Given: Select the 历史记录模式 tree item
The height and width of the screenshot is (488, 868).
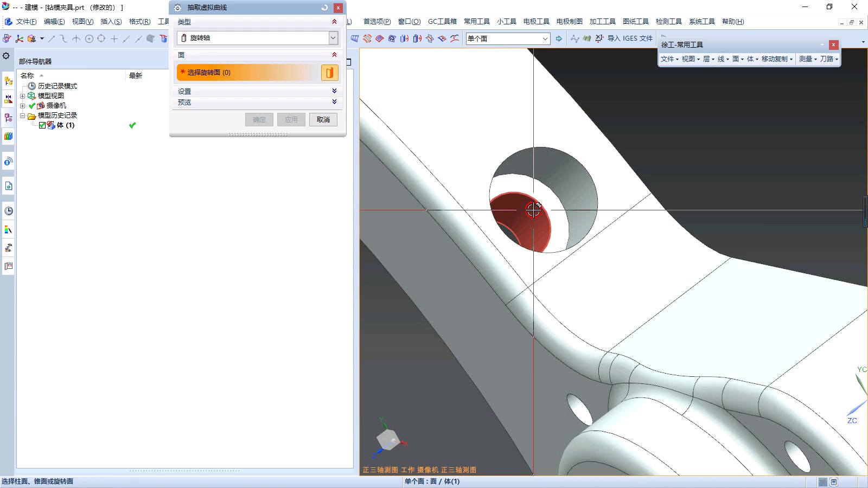Looking at the screenshot, I should coord(58,86).
